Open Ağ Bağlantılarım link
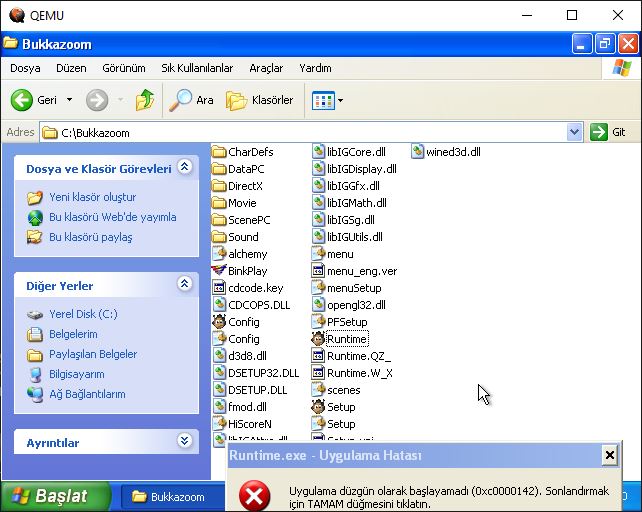Screen dimensions: 642x512 tap(87, 394)
